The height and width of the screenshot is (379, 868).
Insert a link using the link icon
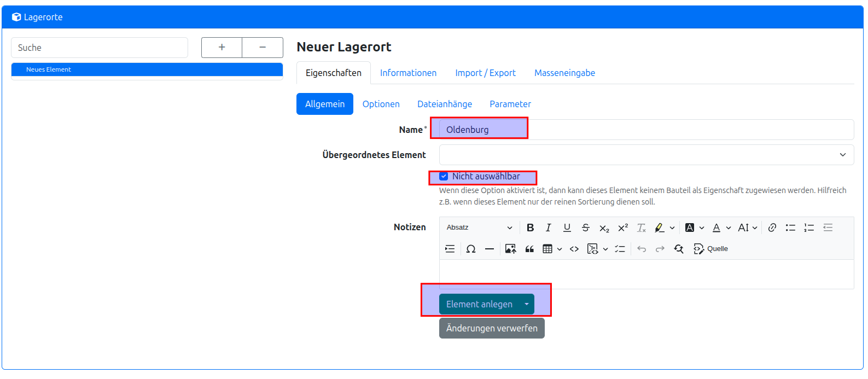(772, 228)
